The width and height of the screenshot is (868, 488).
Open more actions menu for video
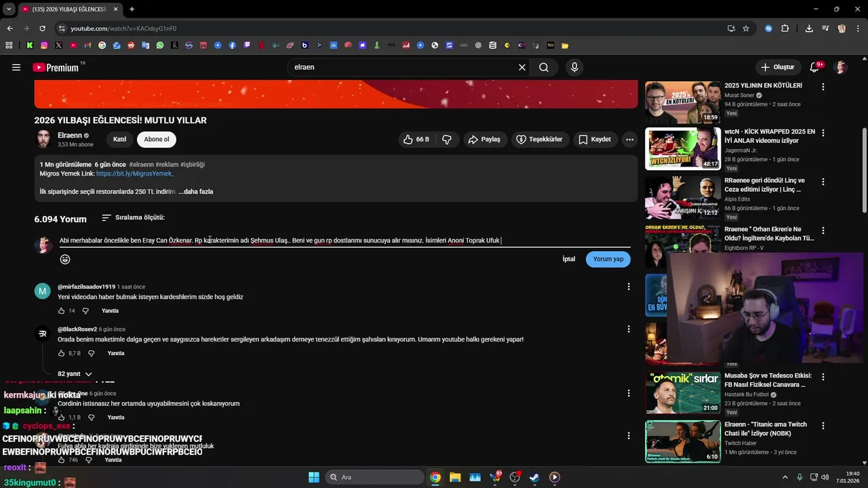(629, 139)
